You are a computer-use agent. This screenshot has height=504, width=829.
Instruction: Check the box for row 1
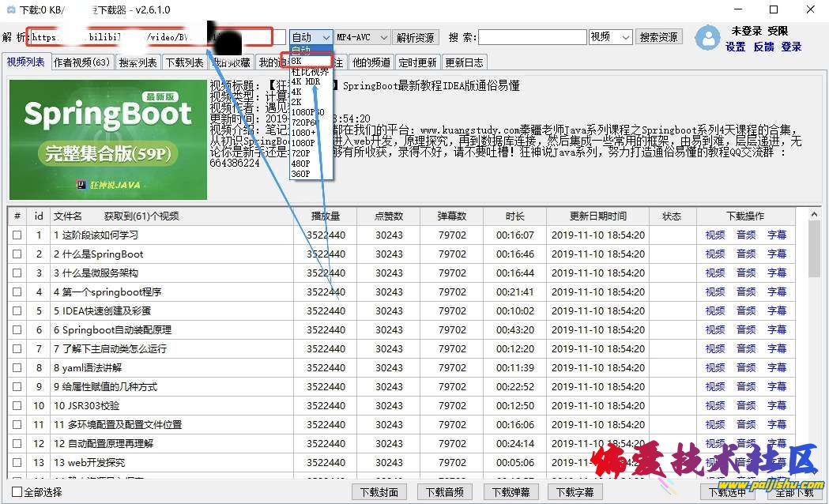[17, 235]
